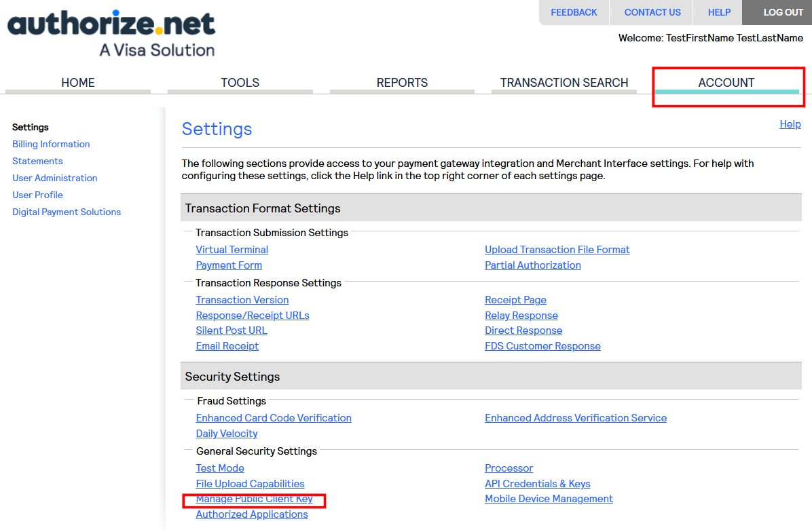Open Response/Receipt URLs link
The height and width of the screenshot is (530, 812).
(x=253, y=315)
